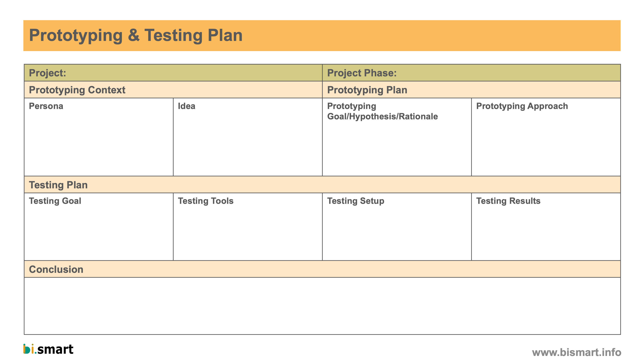Click inside the Persona cell
This screenshot has height=362, width=644.
98,137
